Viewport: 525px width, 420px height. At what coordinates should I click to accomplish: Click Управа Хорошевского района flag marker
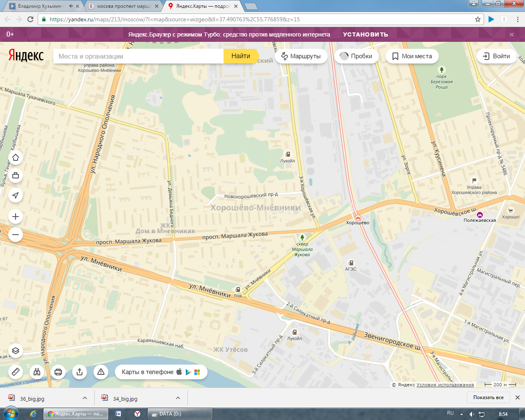click(x=474, y=180)
